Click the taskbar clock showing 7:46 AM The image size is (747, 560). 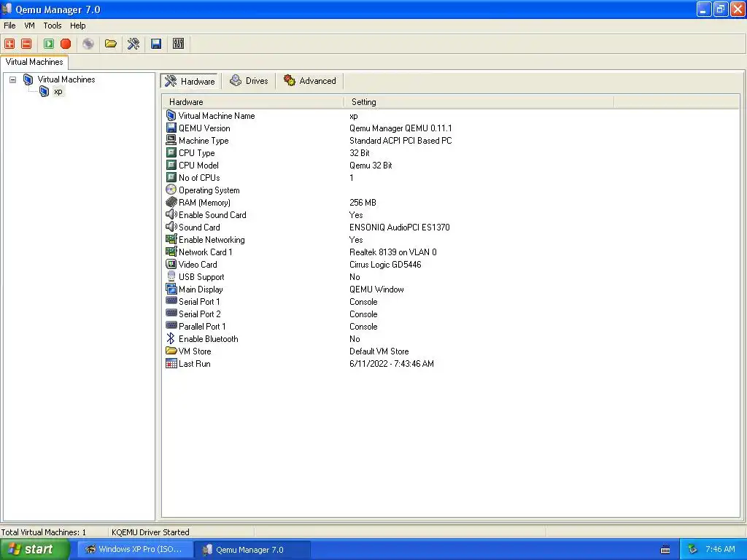coord(720,549)
